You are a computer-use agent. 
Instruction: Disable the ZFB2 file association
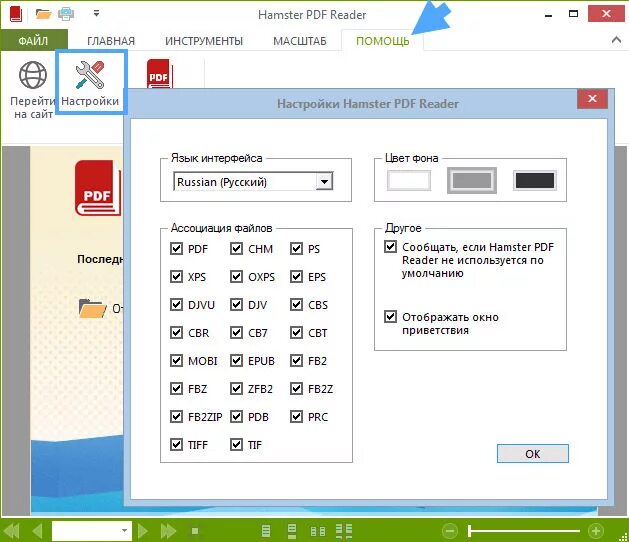(237, 389)
